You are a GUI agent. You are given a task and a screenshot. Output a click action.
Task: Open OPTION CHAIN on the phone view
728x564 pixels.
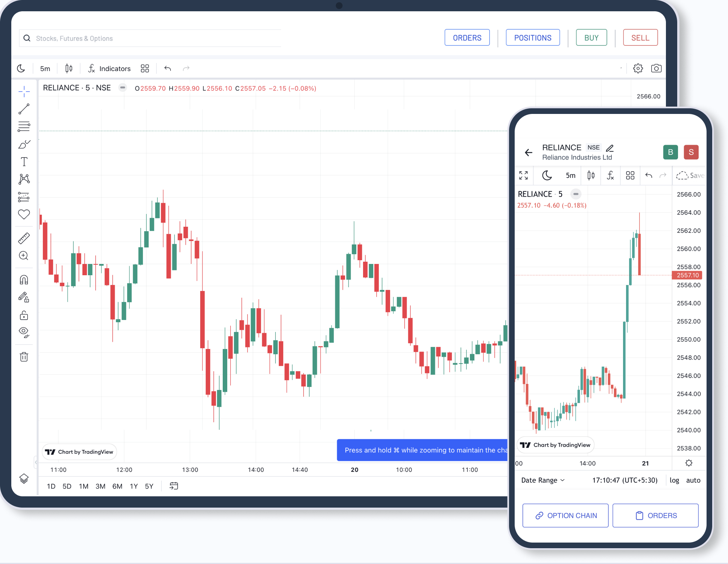pyautogui.click(x=565, y=515)
